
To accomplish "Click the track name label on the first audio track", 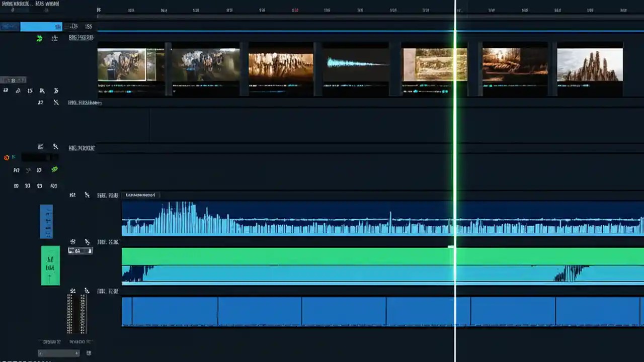I will 107,195.
